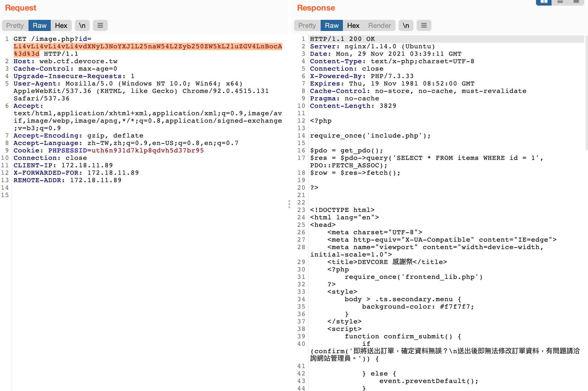
Task: Click the Raw tab in the Request panel
Action: [39, 25]
